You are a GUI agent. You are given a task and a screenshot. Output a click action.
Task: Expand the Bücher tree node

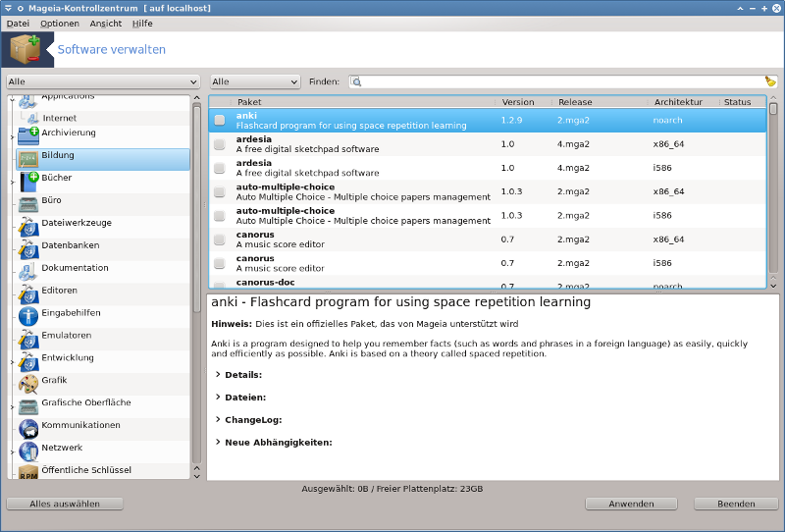pos(13,182)
